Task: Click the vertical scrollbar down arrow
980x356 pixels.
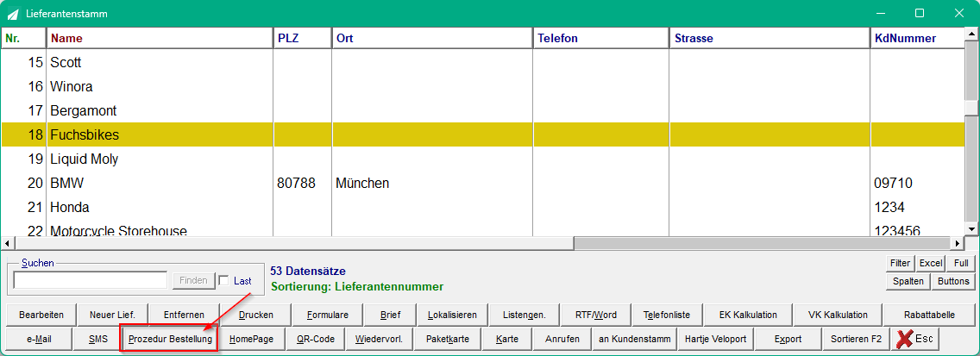Action: point(971,229)
